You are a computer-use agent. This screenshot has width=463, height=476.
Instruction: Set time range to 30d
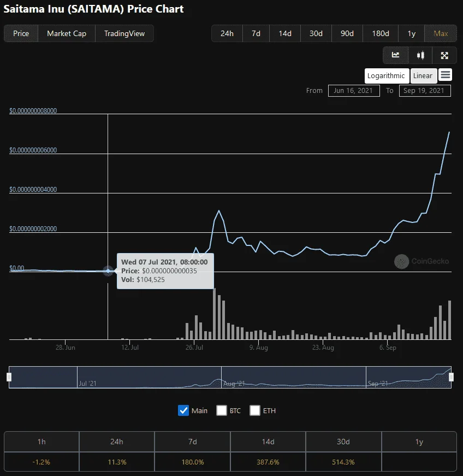(316, 33)
